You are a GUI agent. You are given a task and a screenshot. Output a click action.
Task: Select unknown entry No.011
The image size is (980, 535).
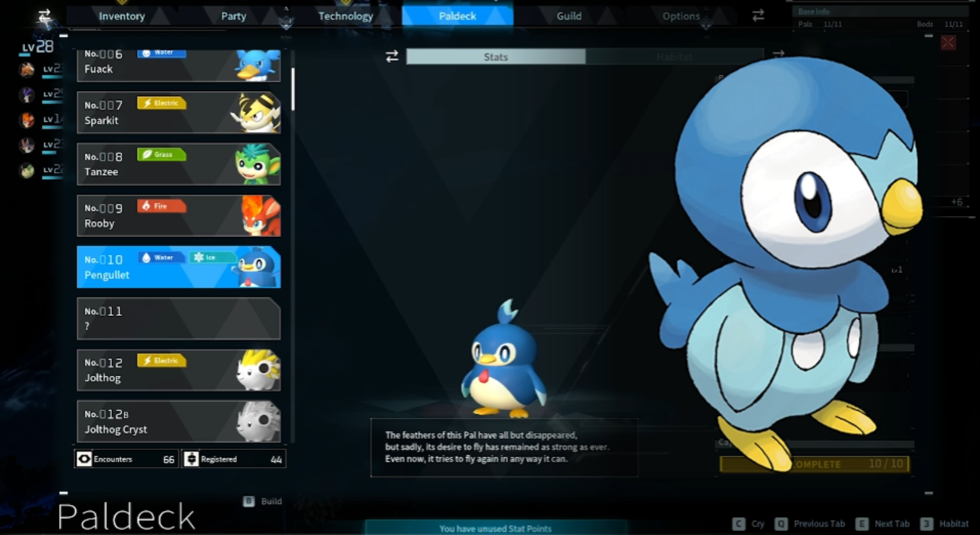pyautogui.click(x=178, y=318)
